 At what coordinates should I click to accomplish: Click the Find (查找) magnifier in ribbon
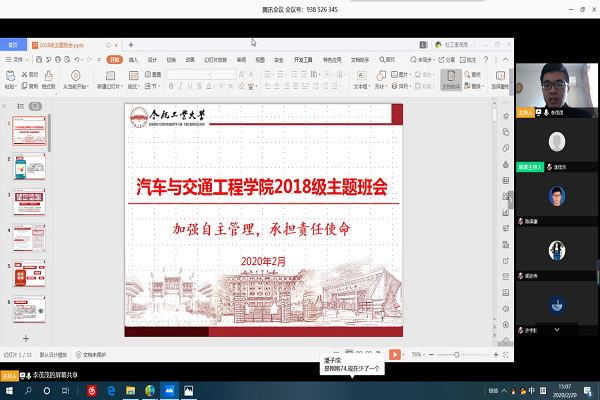click(467, 74)
